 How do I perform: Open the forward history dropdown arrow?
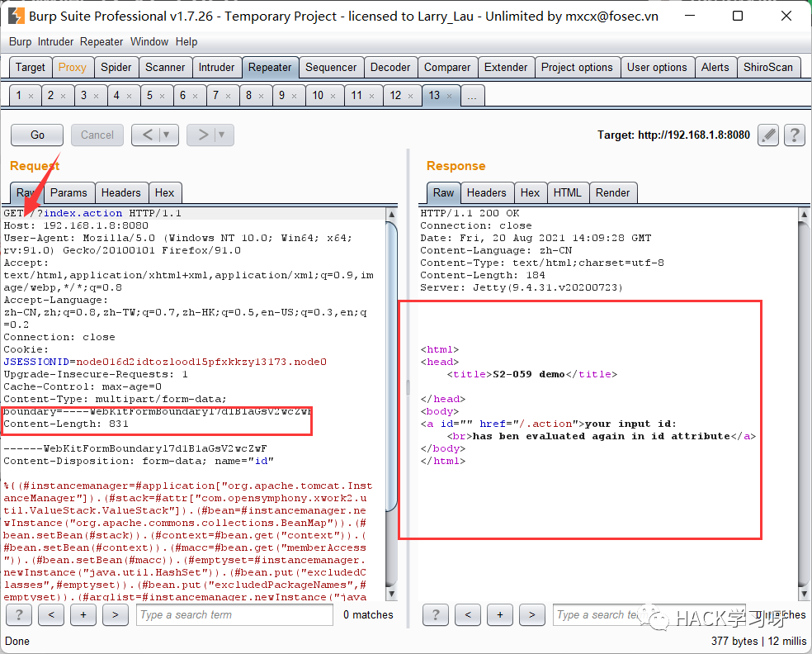(222, 135)
